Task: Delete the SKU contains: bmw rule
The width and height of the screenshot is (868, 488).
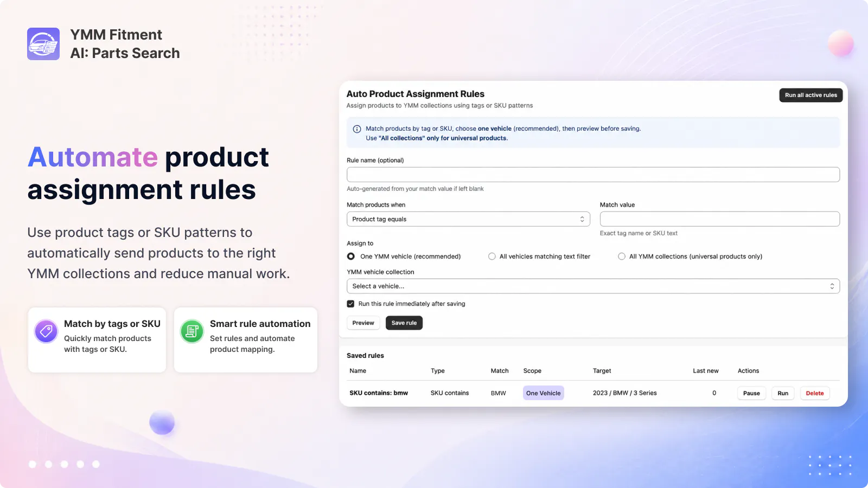Action: (815, 393)
